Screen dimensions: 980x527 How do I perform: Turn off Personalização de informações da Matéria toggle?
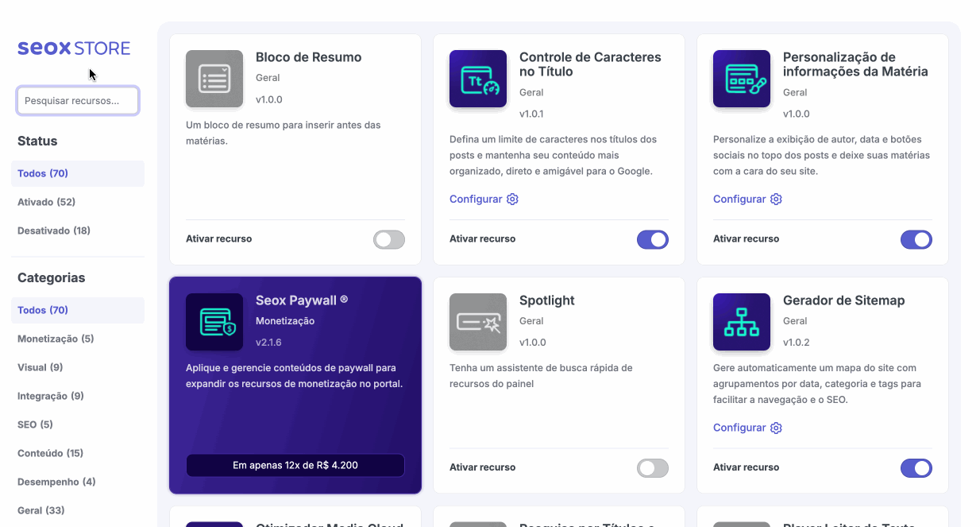point(916,239)
